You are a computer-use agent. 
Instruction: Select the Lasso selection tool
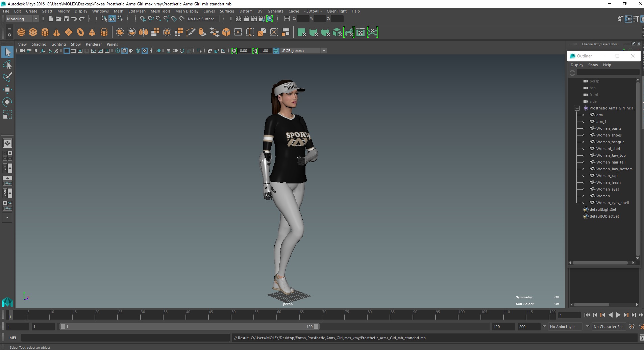click(7, 65)
